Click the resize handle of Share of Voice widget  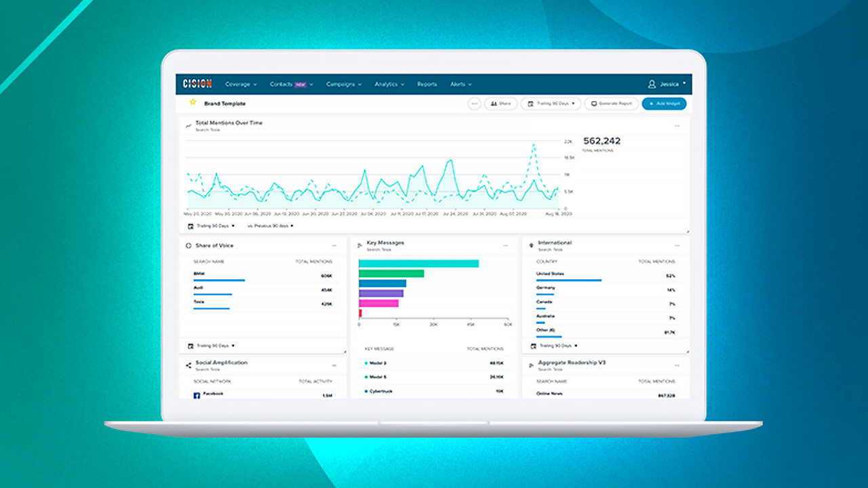(344, 352)
